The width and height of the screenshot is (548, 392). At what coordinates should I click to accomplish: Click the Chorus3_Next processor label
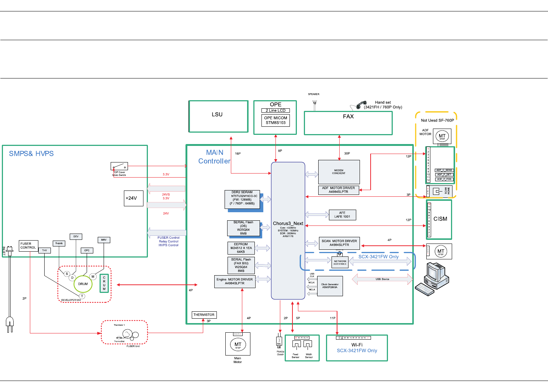(x=288, y=223)
